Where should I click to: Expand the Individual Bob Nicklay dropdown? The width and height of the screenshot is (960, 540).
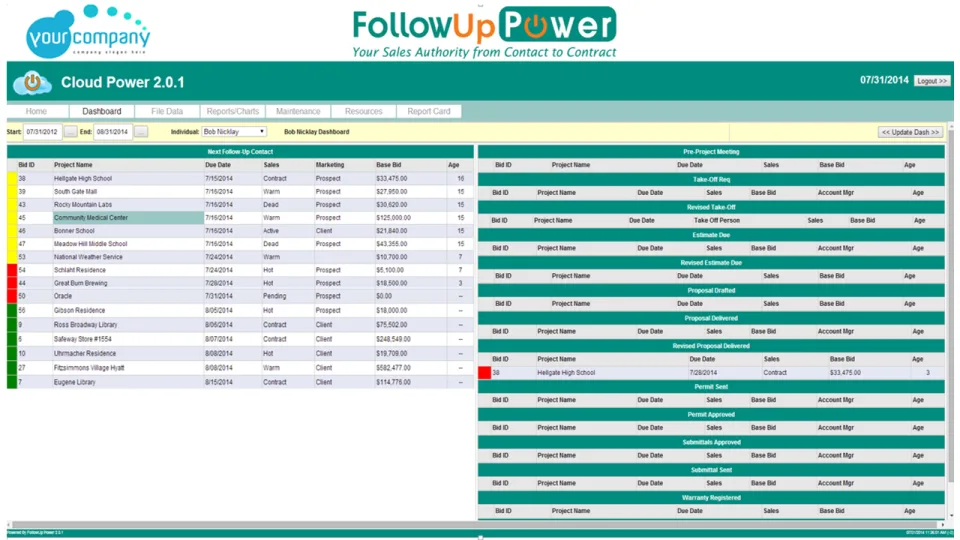(234, 132)
